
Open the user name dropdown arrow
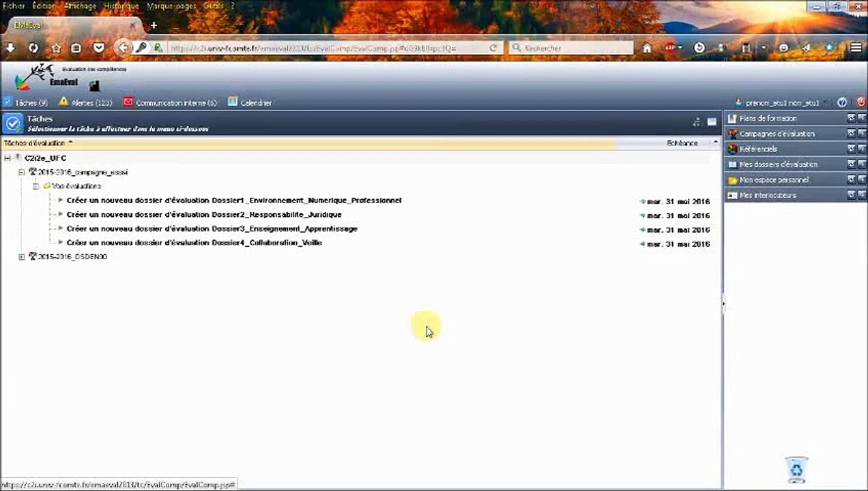pos(826,103)
